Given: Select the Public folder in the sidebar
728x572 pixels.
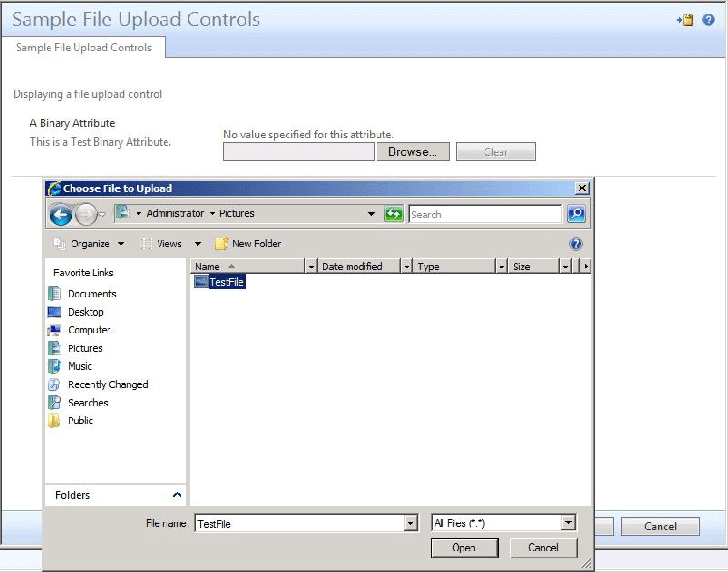Looking at the screenshot, I should click(80, 421).
